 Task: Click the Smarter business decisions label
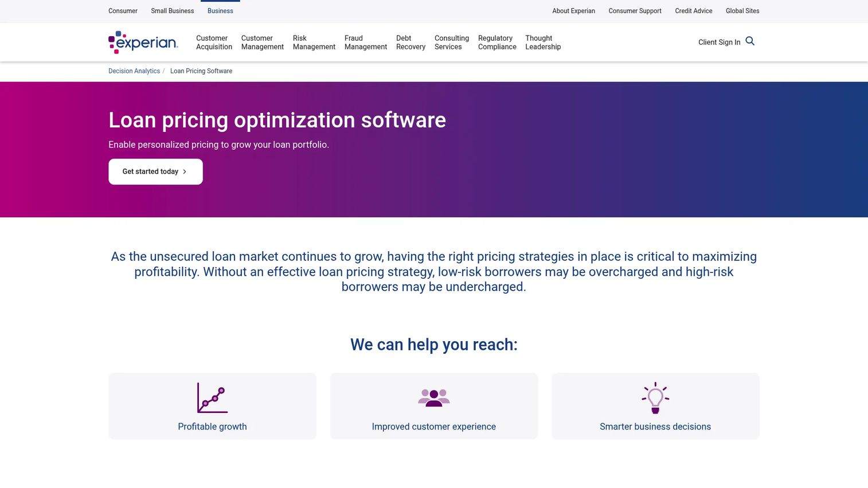click(x=655, y=427)
